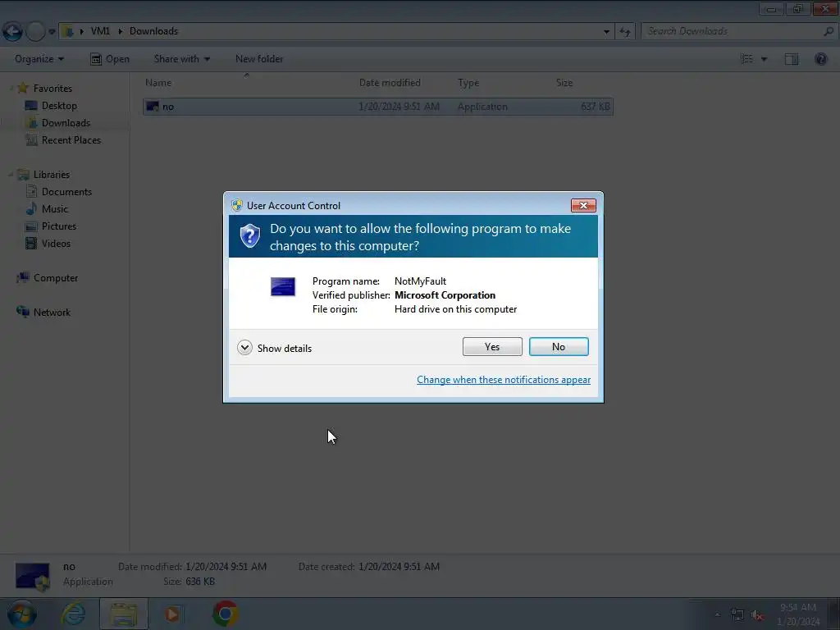
Task: Sort by the Type column header
Action: pyautogui.click(x=468, y=83)
